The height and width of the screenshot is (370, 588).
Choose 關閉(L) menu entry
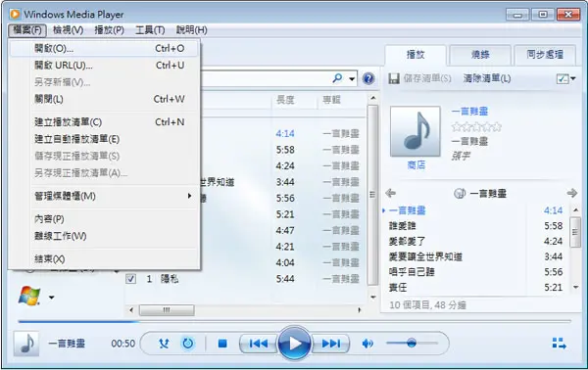tap(104, 99)
